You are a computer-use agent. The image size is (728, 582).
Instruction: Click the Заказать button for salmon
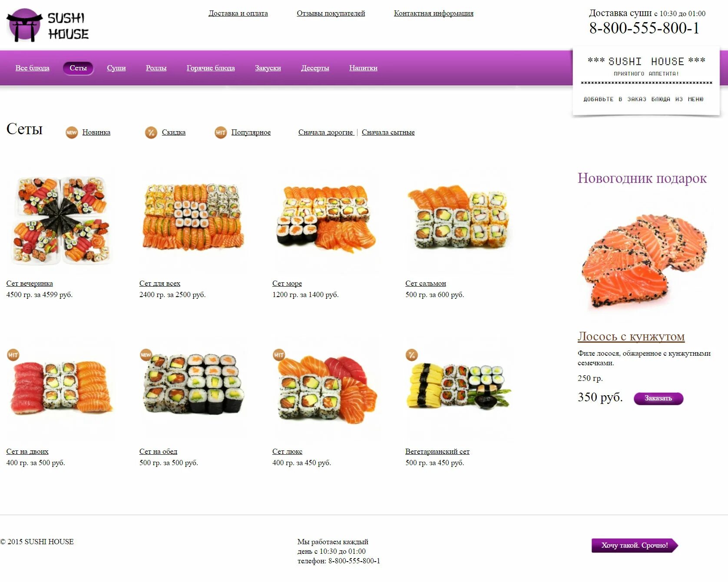659,398
